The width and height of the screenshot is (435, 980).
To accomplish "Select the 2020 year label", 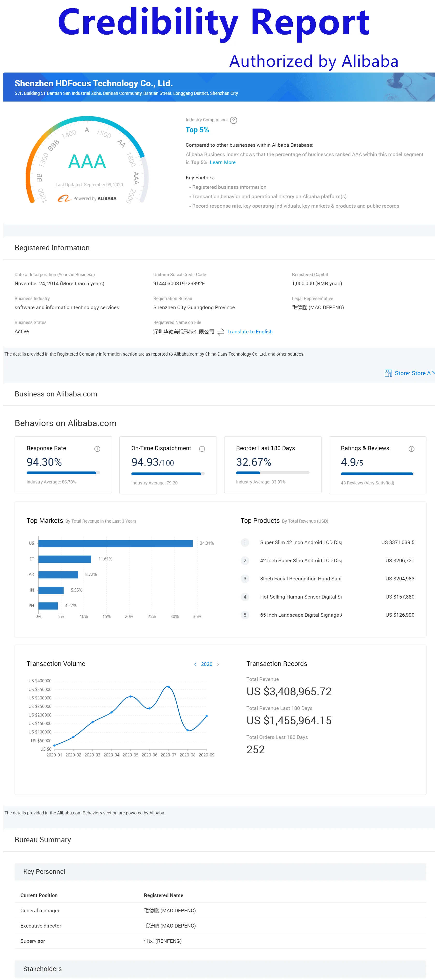I will [206, 664].
